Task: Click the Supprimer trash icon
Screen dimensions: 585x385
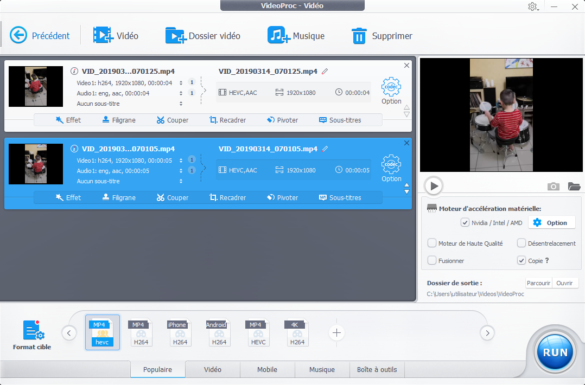Action: pos(359,36)
